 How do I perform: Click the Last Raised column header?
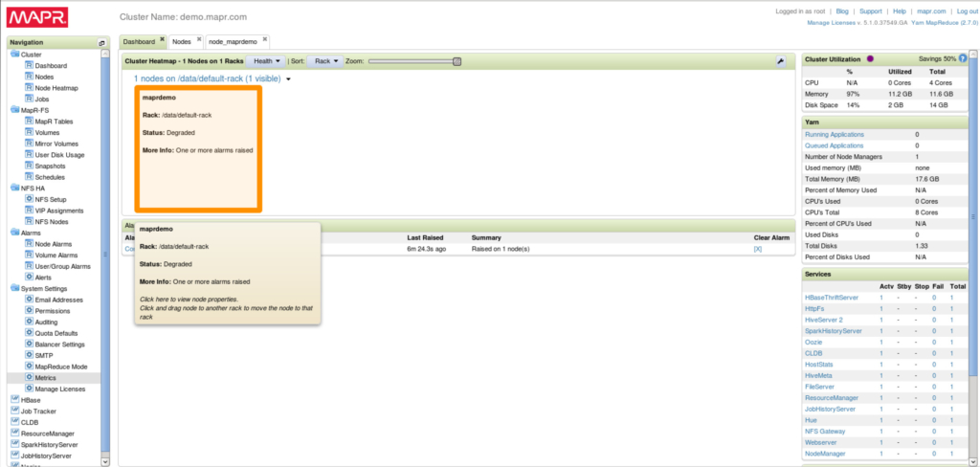pos(425,237)
